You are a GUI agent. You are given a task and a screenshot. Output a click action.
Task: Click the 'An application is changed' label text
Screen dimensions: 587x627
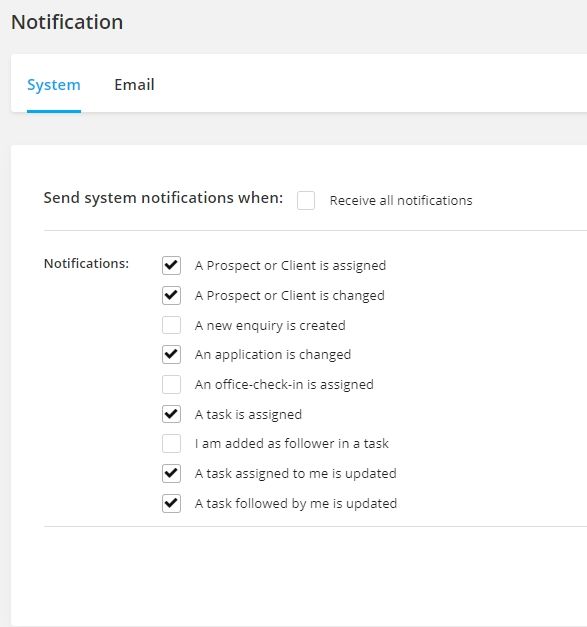tap(273, 355)
